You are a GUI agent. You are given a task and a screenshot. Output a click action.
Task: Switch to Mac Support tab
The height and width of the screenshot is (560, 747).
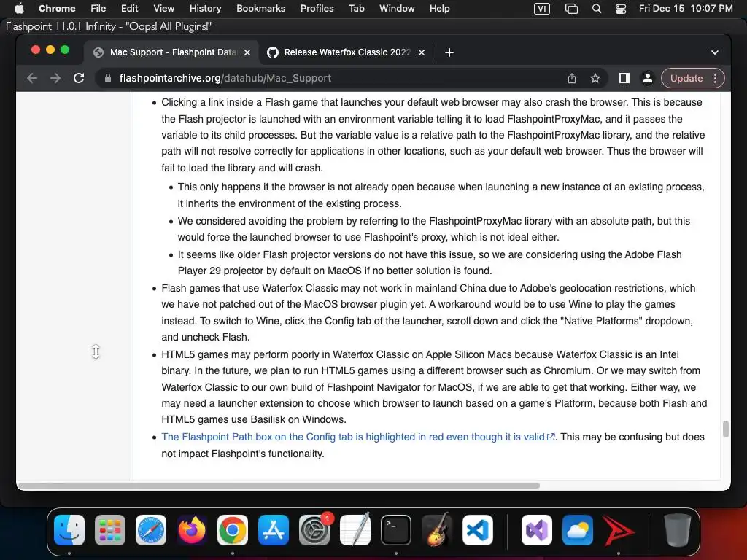(x=171, y=52)
